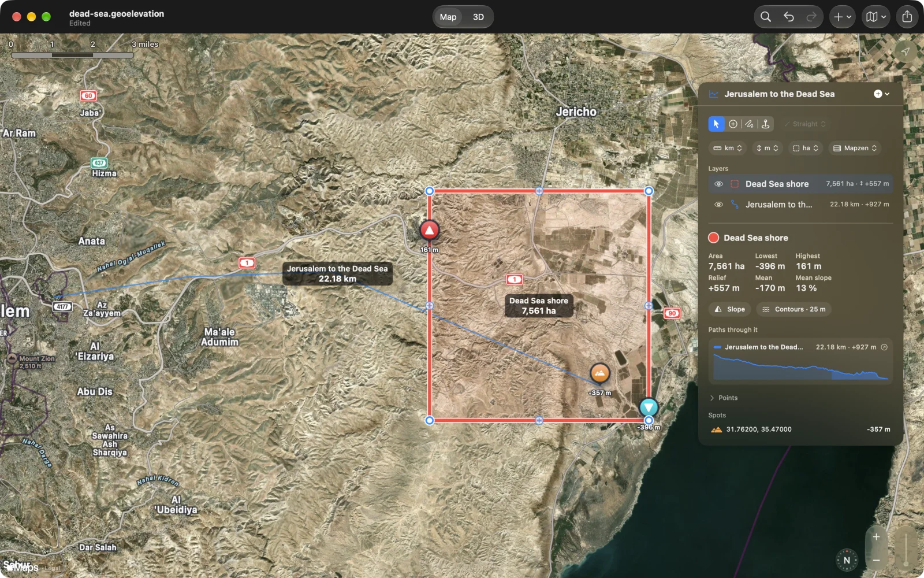Select the arrow pointer tool
924x578 pixels.
click(x=716, y=124)
